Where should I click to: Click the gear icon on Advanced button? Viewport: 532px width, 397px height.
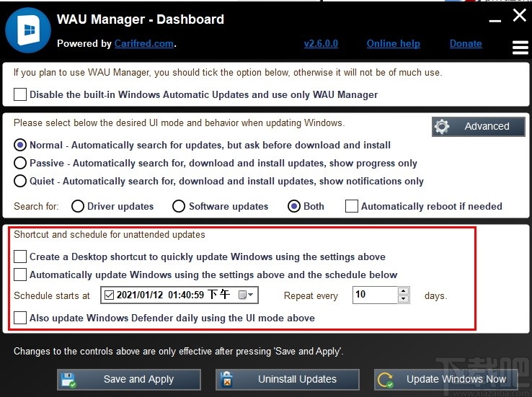tap(442, 127)
